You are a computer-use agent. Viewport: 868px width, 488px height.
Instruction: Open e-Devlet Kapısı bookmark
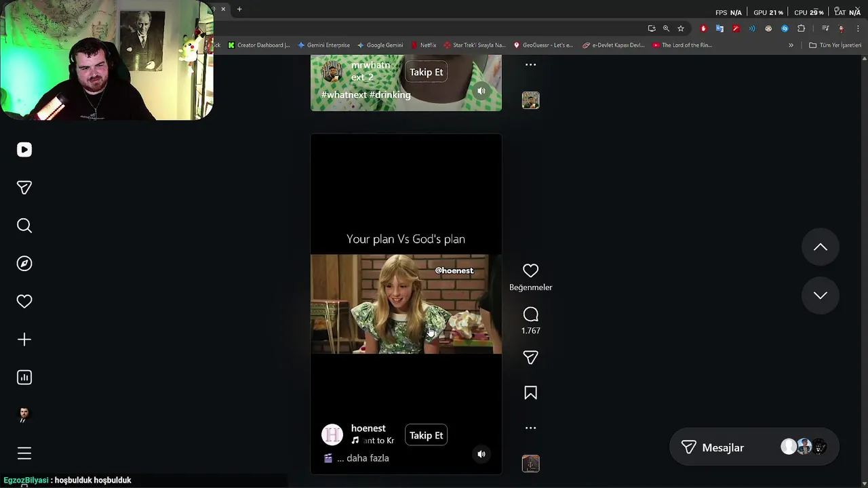pyautogui.click(x=614, y=45)
